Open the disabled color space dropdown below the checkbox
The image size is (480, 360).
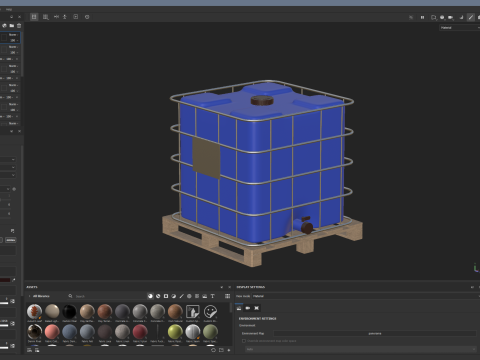point(361,349)
